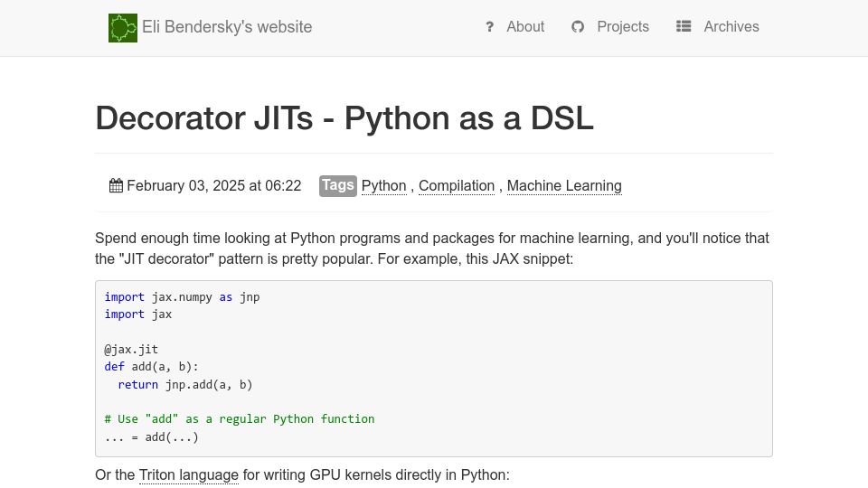Open the Machine Learning tag

[564, 186]
